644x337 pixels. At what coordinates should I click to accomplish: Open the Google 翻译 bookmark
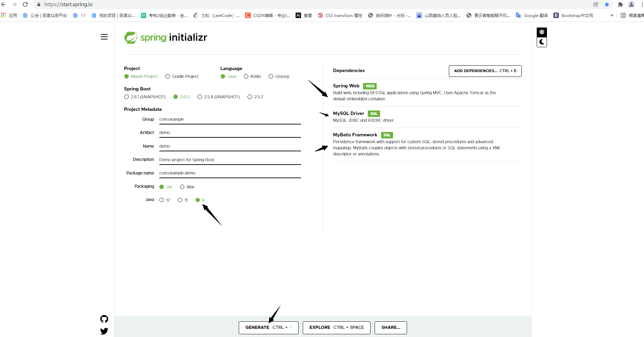pos(532,15)
